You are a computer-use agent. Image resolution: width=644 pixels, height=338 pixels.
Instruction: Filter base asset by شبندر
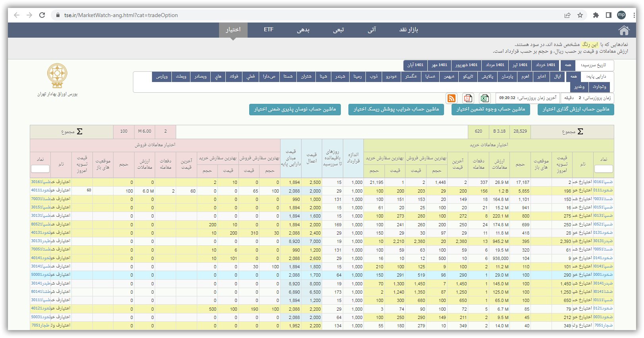point(340,76)
